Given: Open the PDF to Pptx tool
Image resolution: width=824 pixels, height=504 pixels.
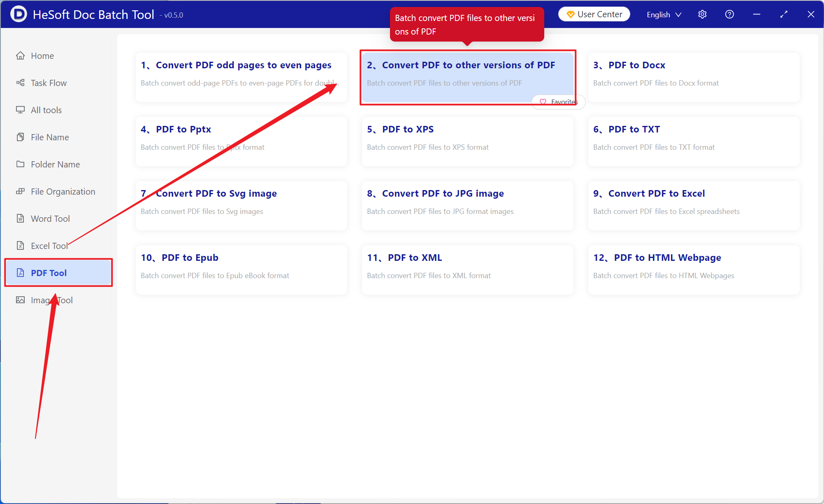Looking at the screenshot, I should point(241,142).
